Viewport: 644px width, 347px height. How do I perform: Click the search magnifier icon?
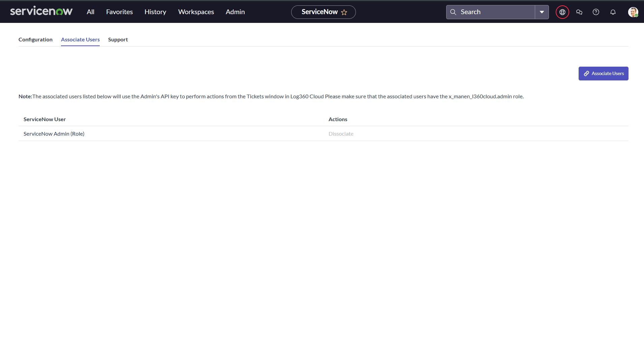453,12
